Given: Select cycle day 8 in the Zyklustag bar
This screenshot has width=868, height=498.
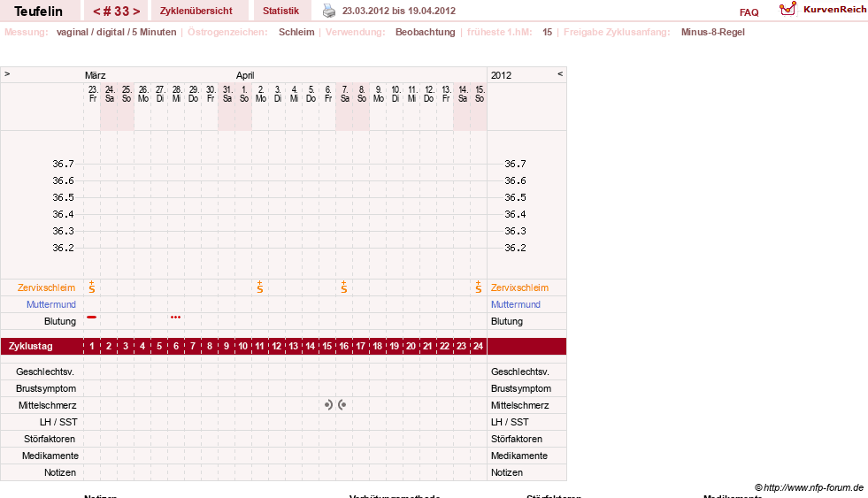Looking at the screenshot, I should 209,346.
